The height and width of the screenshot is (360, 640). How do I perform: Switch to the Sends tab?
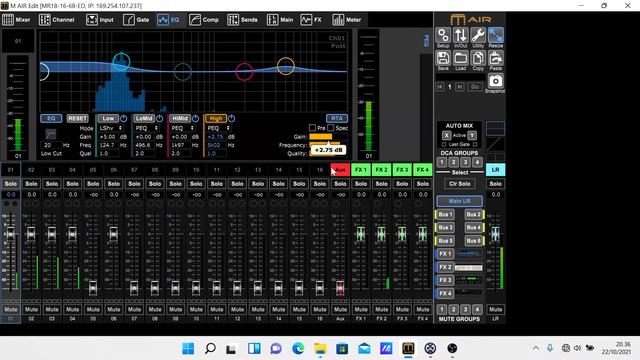coord(242,20)
